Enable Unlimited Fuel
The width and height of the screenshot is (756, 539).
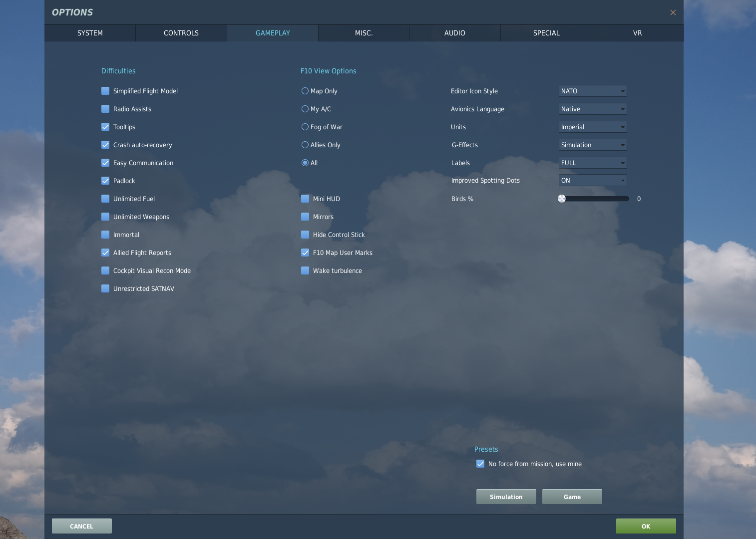(x=105, y=199)
